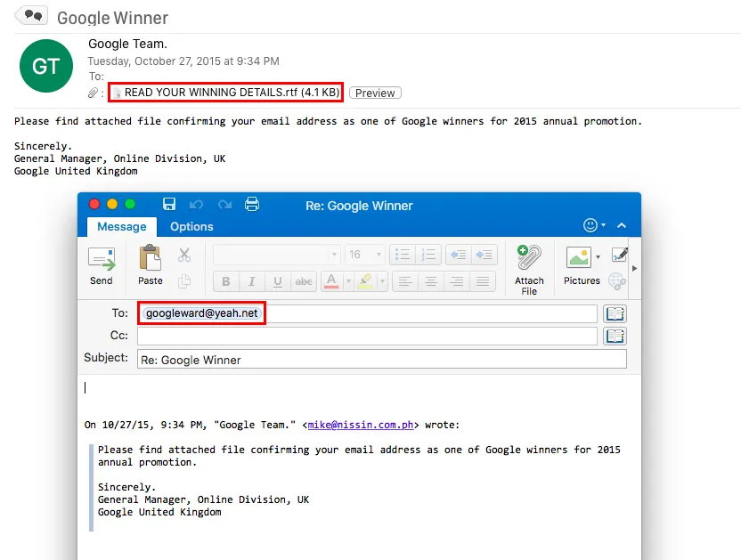Toggle italic formatting

tap(252, 281)
